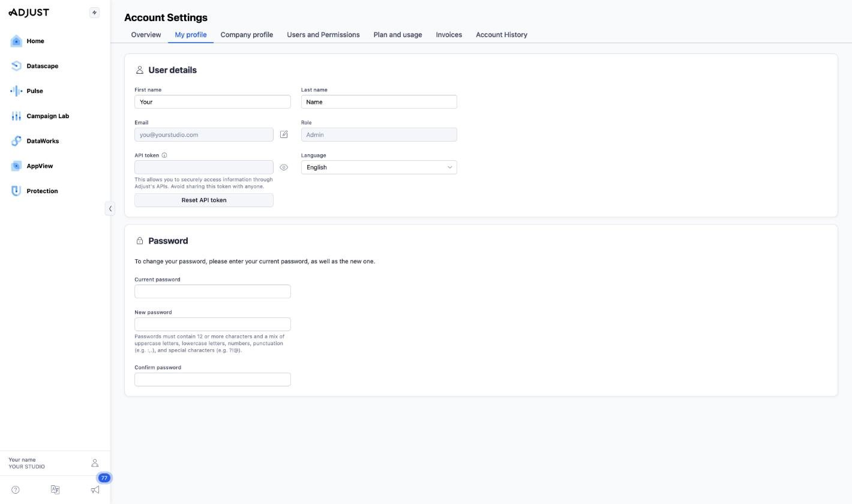Open the Language dropdown

pos(379,167)
